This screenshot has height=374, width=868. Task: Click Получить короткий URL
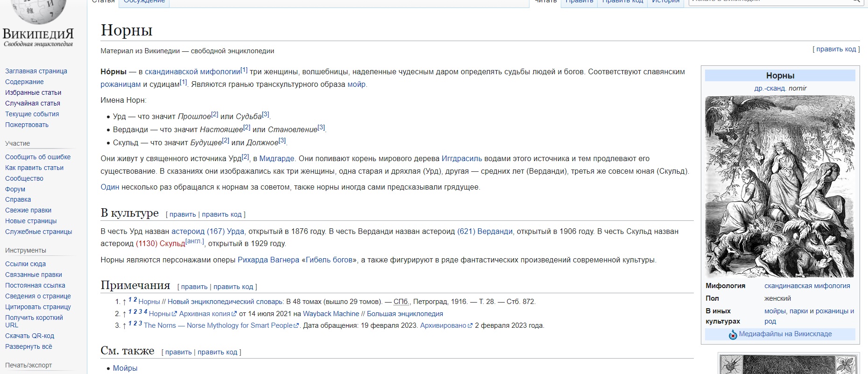(x=34, y=321)
